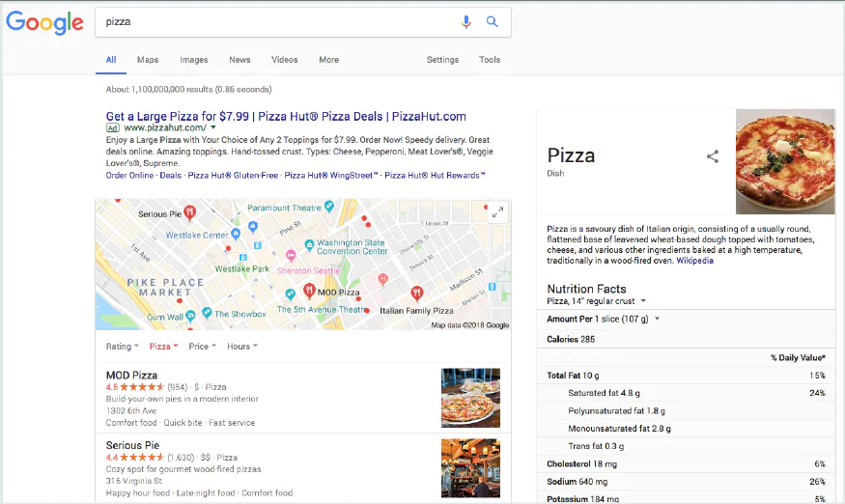
Task: Click MOD Pizza address 1302 6th Ave
Action: tap(131, 410)
